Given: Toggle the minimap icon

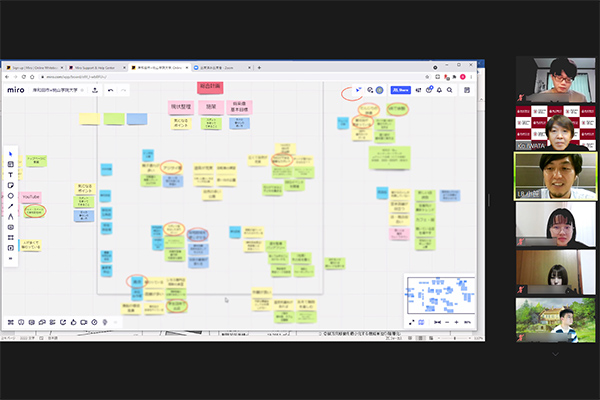Looking at the screenshot, I should pyautogui.click(x=422, y=322).
